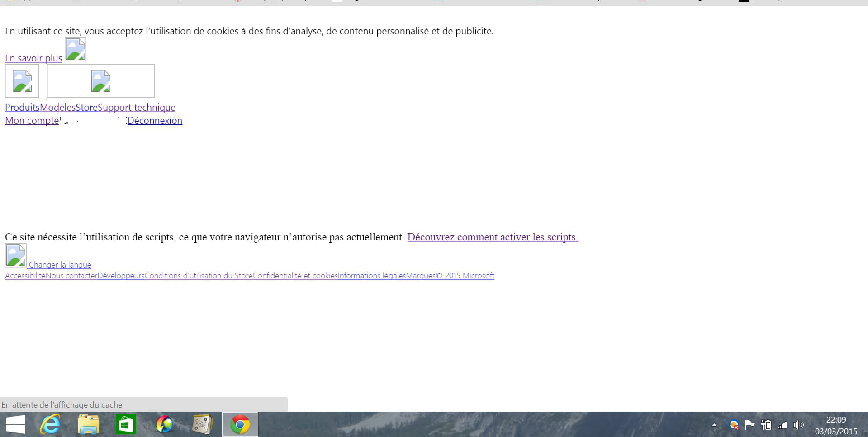Screen dimensions: 868x437
Task: Expand hidden system tray icons arrow
Action: (x=715, y=425)
